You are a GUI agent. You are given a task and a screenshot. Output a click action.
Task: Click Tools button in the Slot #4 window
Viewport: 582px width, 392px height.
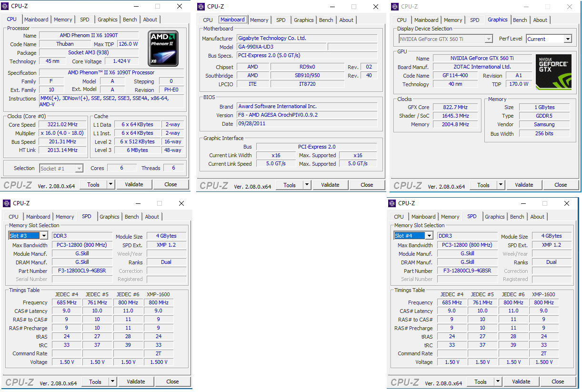coord(480,382)
